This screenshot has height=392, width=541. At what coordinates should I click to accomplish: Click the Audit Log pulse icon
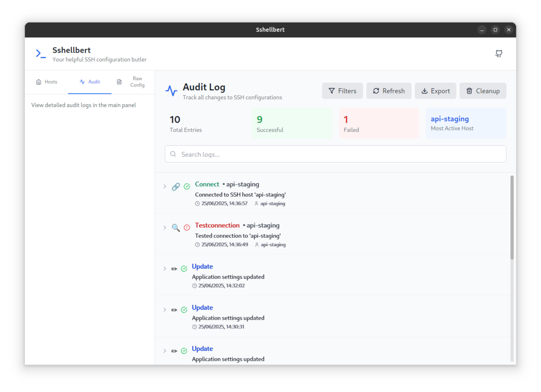(x=171, y=91)
